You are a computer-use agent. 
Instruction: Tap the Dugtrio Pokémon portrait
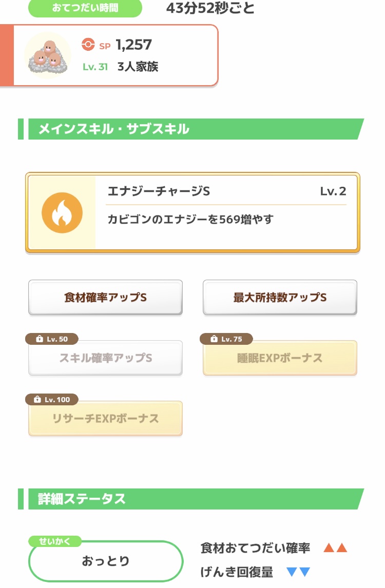[x=47, y=55]
